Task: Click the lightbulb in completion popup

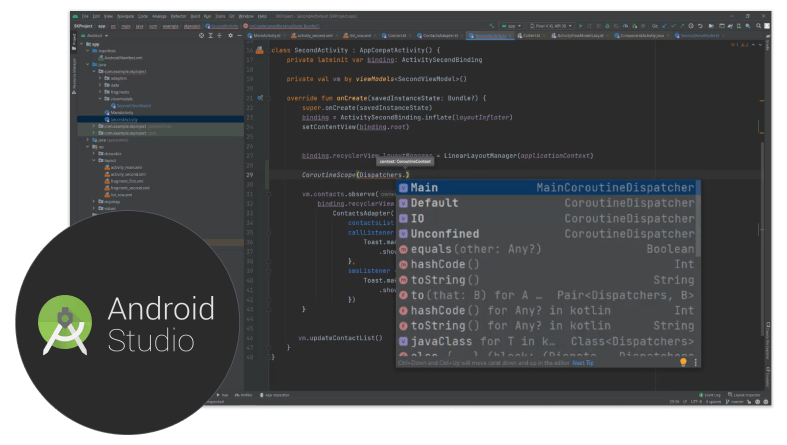Action: tap(683, 362)
